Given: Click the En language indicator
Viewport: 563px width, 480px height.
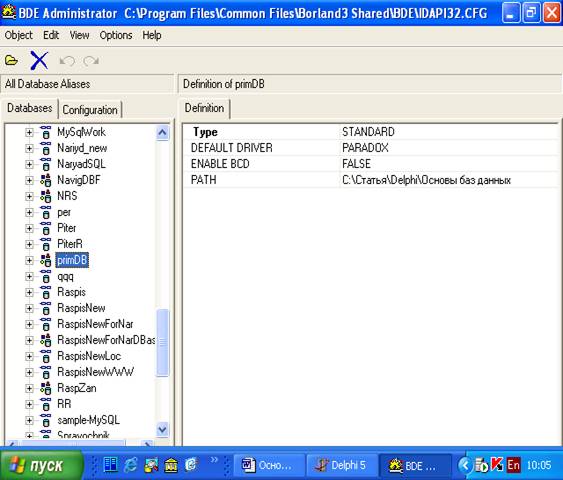Looking at the screenshot, I should point(513,465).
